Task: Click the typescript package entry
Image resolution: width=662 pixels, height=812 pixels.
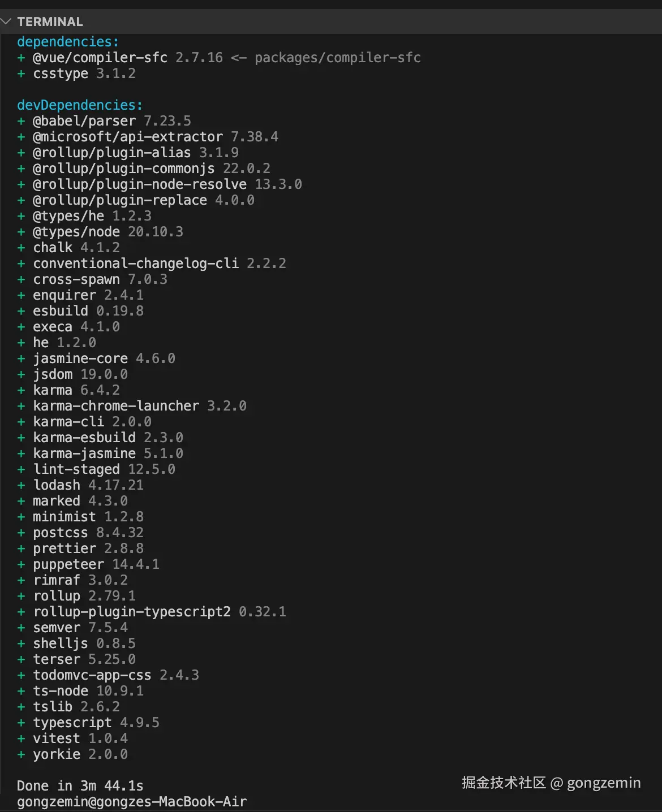Action: tap(72, 723)
